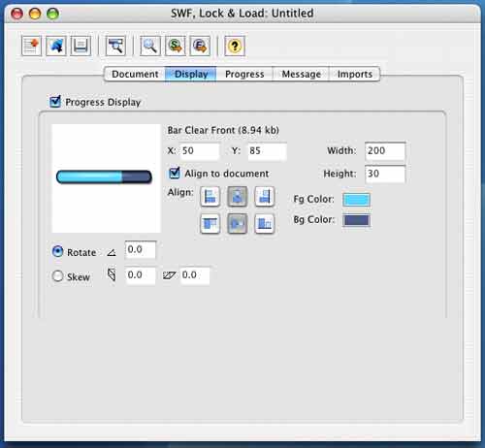The height and width of the screenshot is (448, 485).
Task: Click the yellow help question mark icon
Action: pos(235,46)
